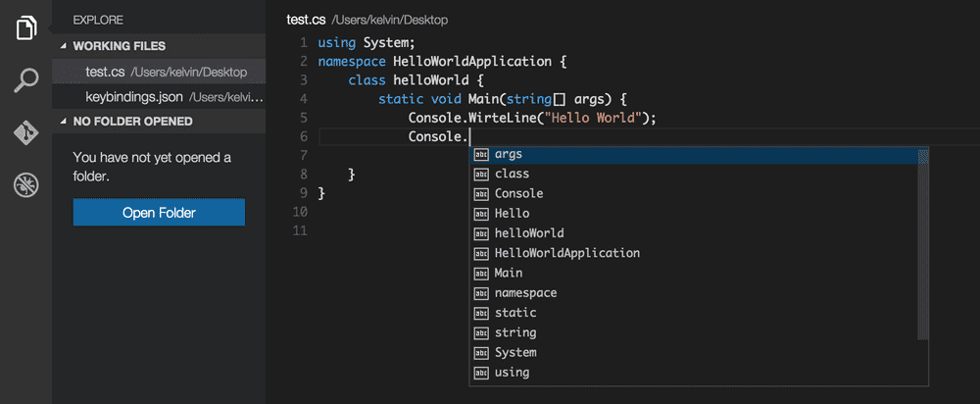Click the test.cs editor title
The width and height of the screenshot is (980, 404).
306,20
